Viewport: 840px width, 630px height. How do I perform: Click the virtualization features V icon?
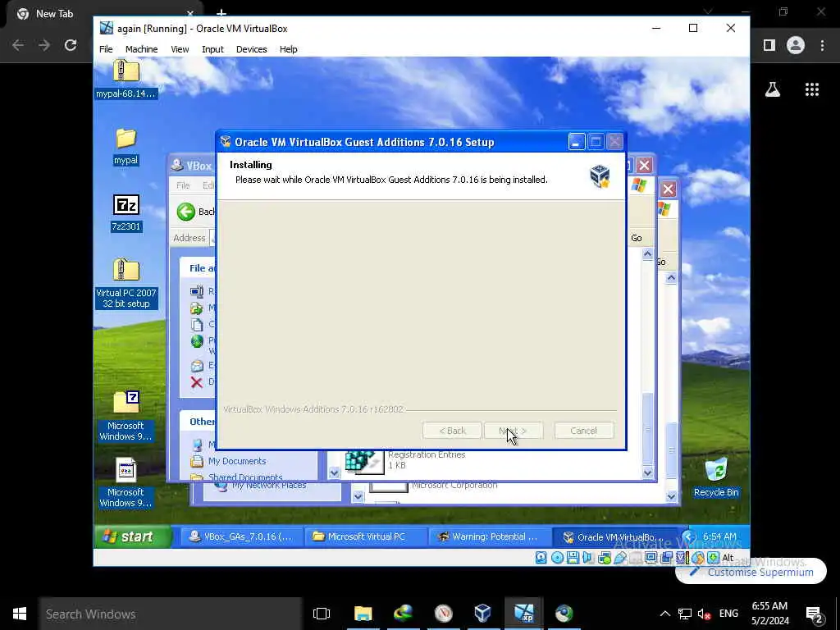(x=682, y=558)
